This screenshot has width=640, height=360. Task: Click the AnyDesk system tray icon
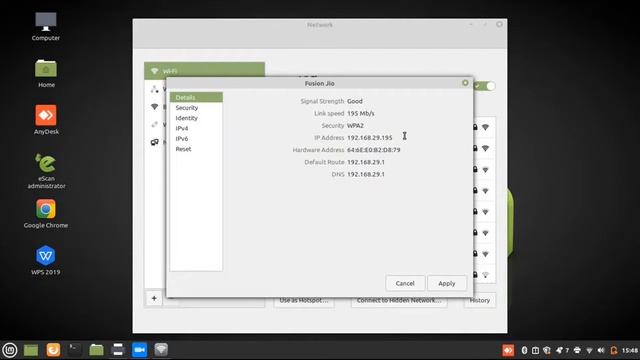(508, 350)
